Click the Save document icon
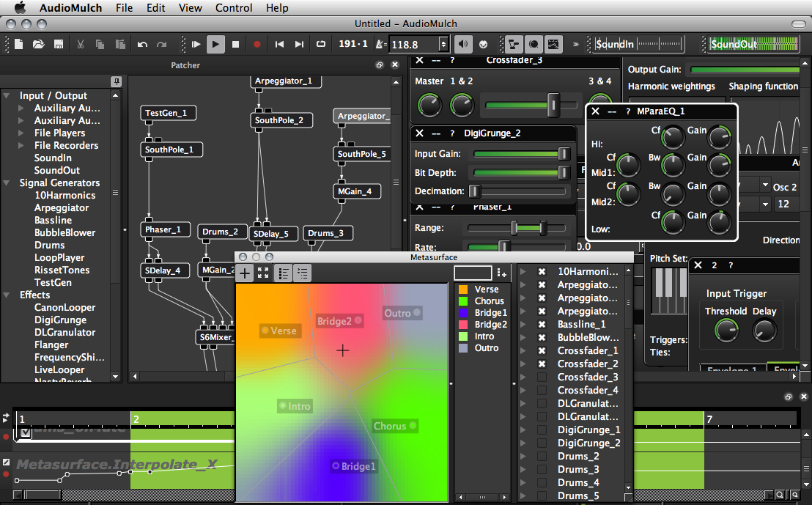812x505 pixels. pos(59,44)
